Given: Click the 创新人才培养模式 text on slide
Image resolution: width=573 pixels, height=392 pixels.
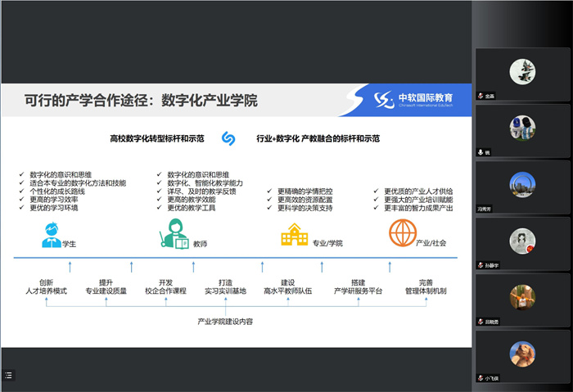Looking at the screenshot, I should pos(46,285).
